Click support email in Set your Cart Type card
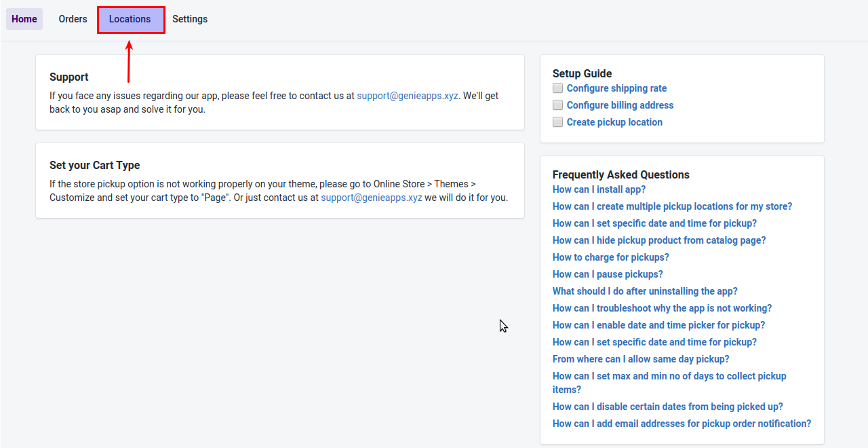Viewport: 868px width, 448px height. click(372, 198)
